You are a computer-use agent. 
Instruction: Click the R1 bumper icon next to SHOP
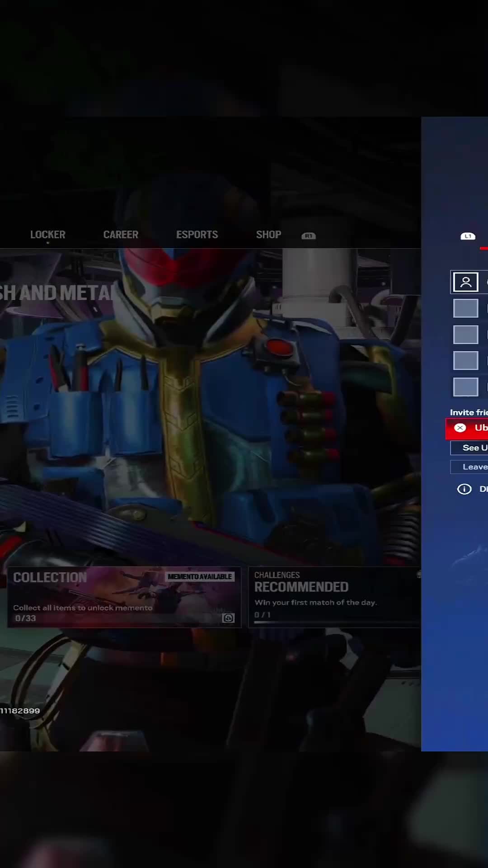tap(309, 236)
